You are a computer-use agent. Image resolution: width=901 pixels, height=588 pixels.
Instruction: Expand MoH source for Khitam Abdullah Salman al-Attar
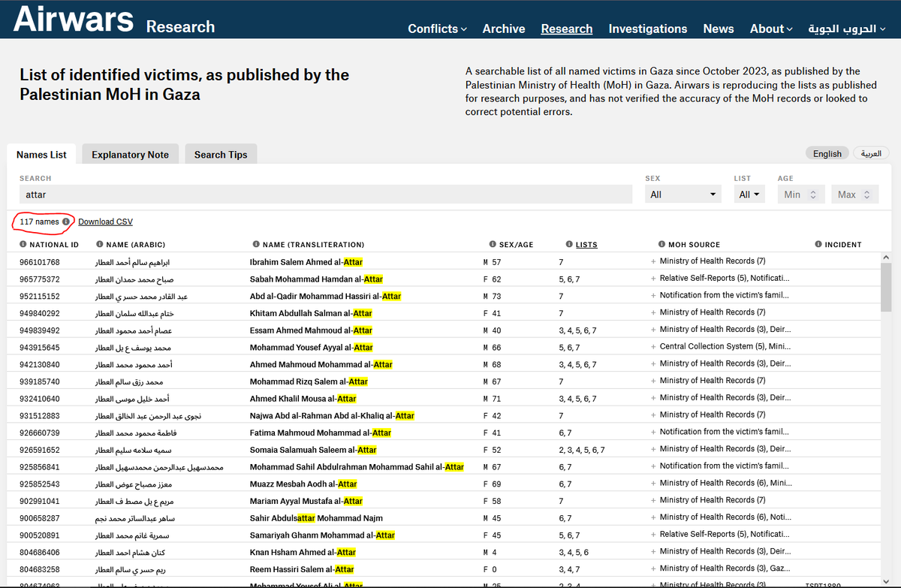tap(653, 312)
